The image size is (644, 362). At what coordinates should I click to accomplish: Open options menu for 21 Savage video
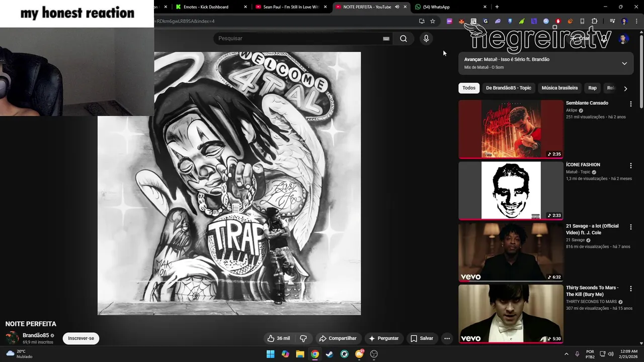(630, 227)
